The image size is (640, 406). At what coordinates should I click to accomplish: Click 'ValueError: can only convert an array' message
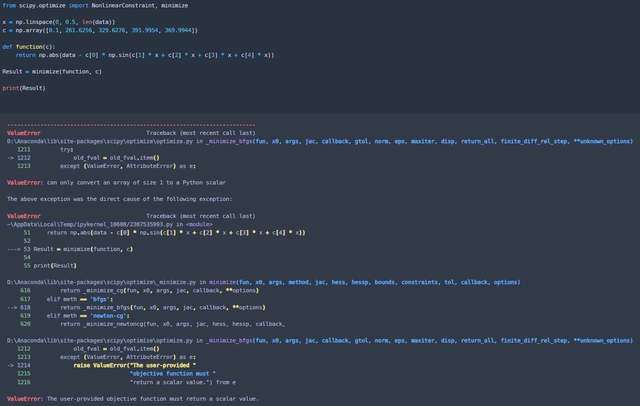(x=116, y=183)
